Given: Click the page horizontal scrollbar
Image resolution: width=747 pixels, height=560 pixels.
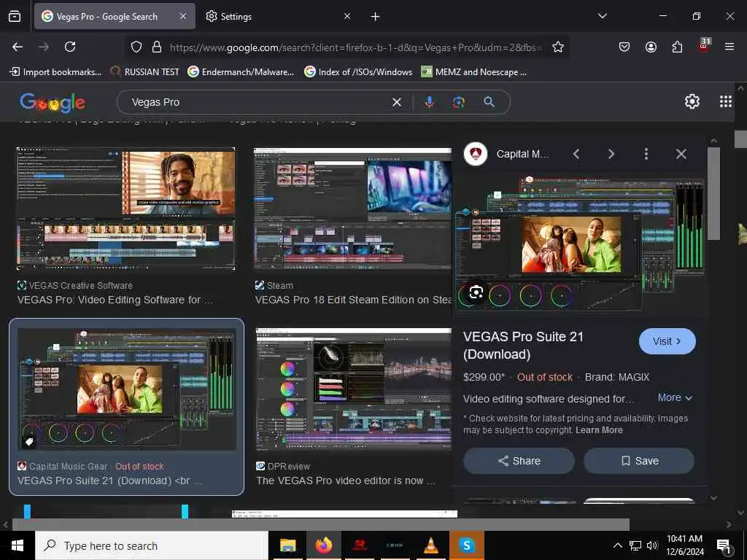Looking at the screenshot, I should [x=321, y=524].
